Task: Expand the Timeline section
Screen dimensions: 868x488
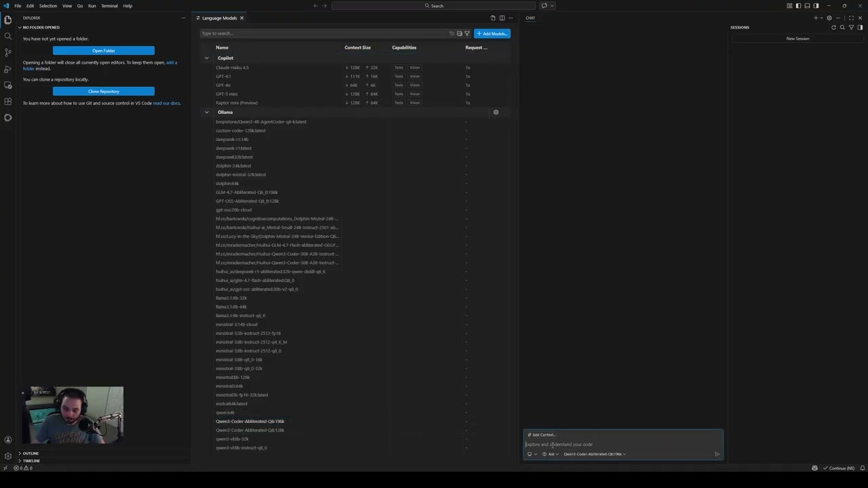Action: tap(31, 461)
